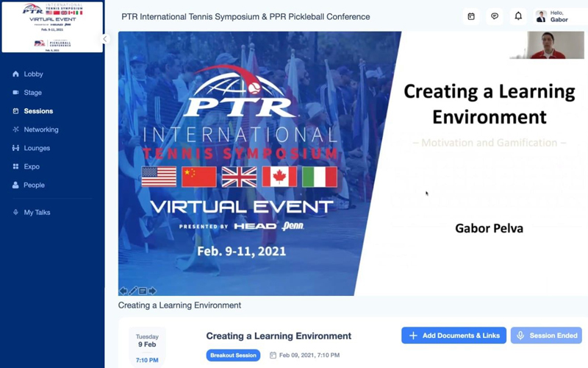
Task: Open the Expo section
Action: pyautogui.click(x=32, y=166)
